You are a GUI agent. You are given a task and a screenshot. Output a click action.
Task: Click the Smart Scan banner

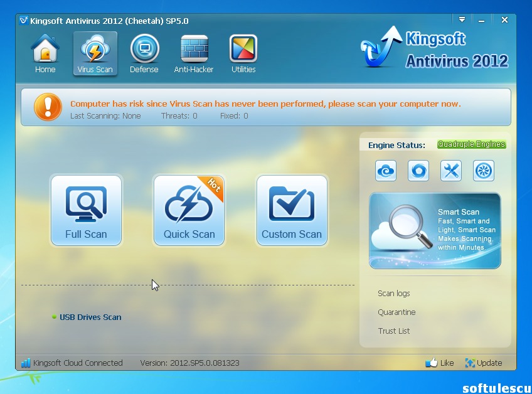[435, 231]
